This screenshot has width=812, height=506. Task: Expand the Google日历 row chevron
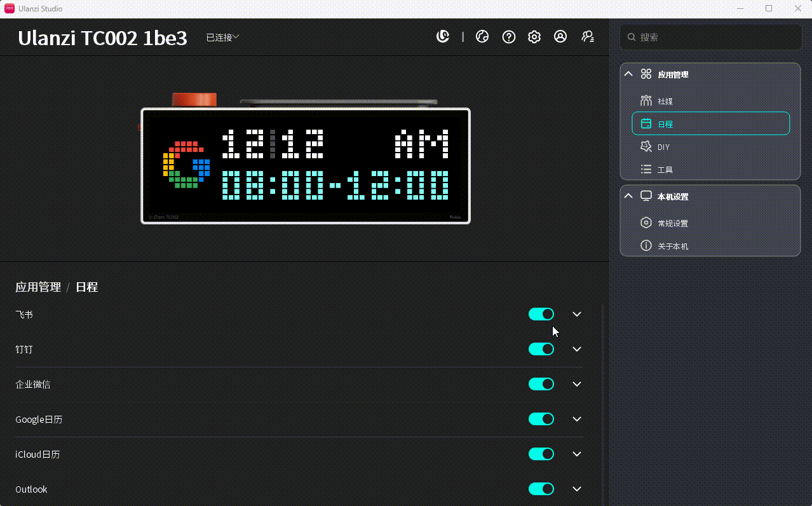(577, 419)
